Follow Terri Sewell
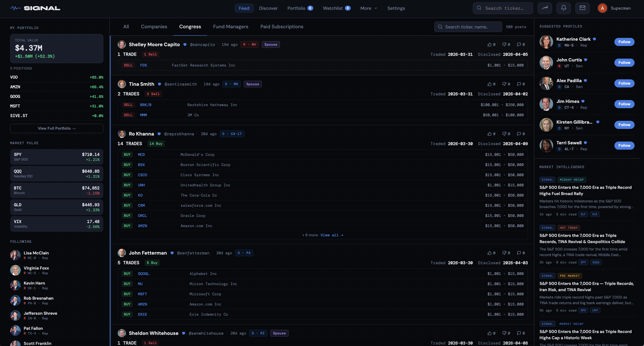 pyautogui.click(x=624, y=146)
